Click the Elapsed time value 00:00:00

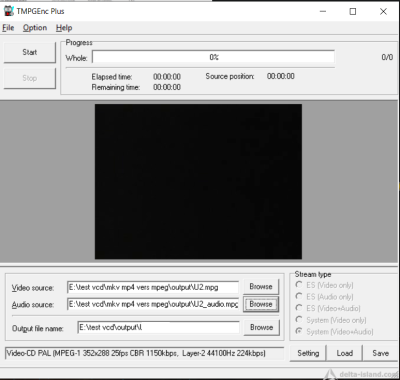167,77
